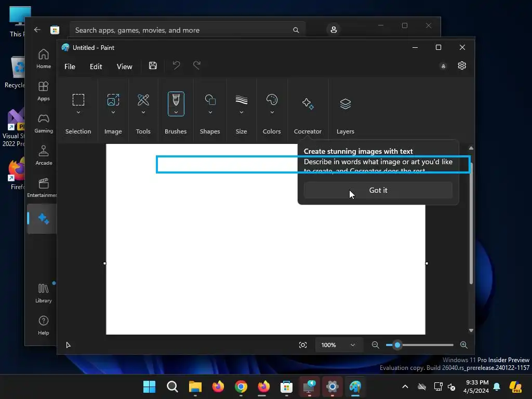The height and width of the screenshot is (399, 532).
Task: Click the Store search magnifier icon
Action: point(296,30)
